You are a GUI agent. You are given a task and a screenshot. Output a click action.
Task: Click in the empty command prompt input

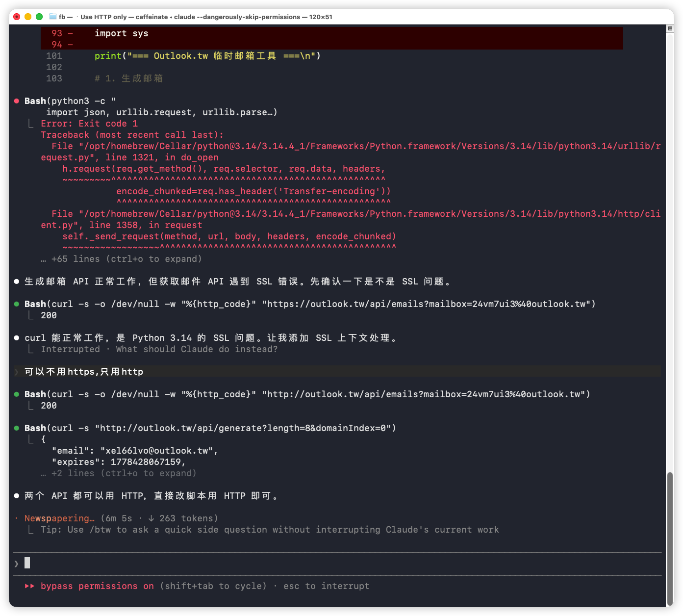click(x=343, y=564)
